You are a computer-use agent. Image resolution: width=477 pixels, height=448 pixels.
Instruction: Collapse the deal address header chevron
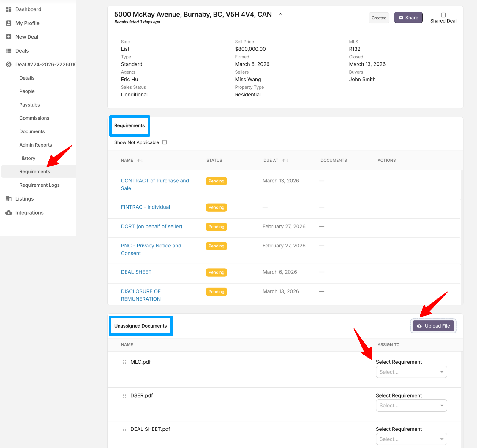click(281, 14)
